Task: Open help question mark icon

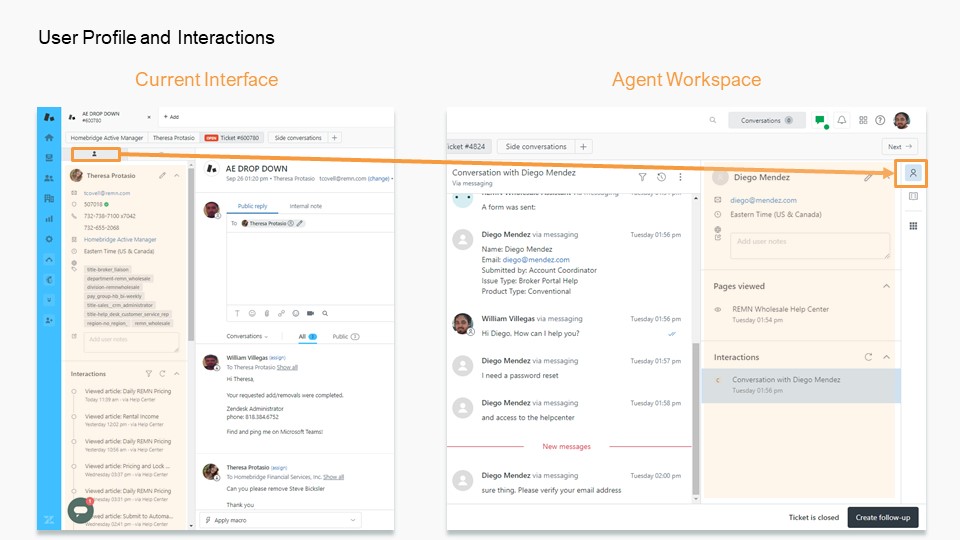Action: pos(880,121)
